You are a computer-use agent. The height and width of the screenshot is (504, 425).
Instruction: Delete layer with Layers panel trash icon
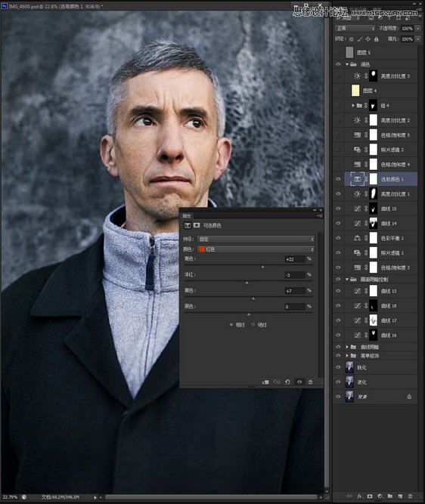(x=410, y=496)
